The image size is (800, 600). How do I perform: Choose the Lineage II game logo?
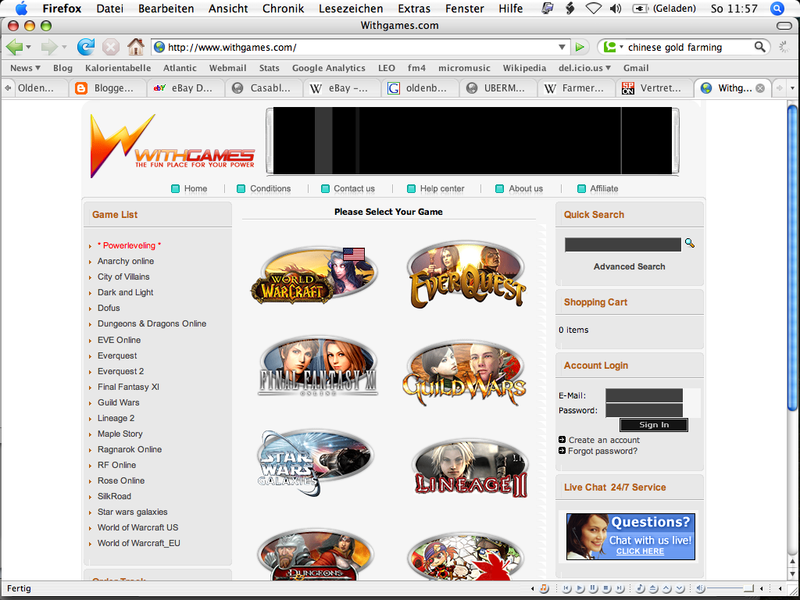click(470, 468)
